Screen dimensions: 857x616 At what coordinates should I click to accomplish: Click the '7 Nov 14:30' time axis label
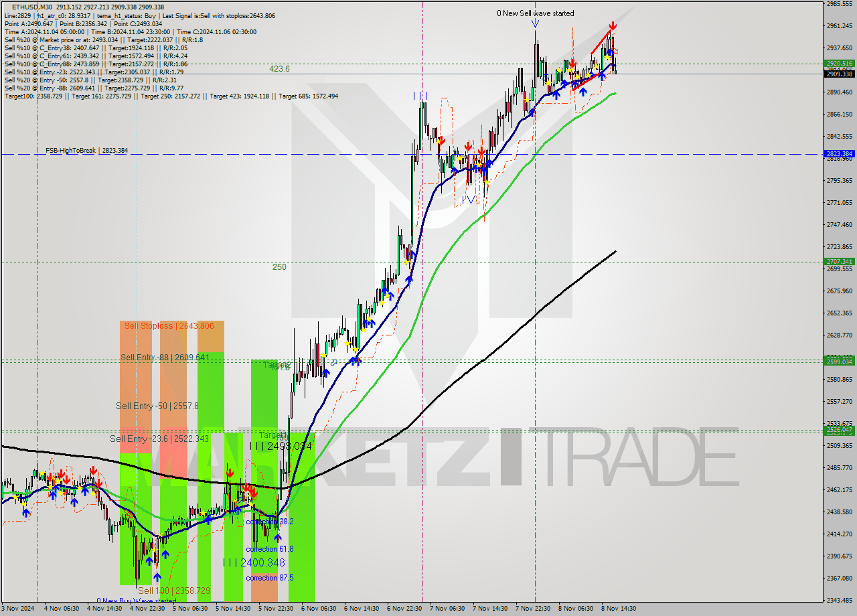coord(489,609)
